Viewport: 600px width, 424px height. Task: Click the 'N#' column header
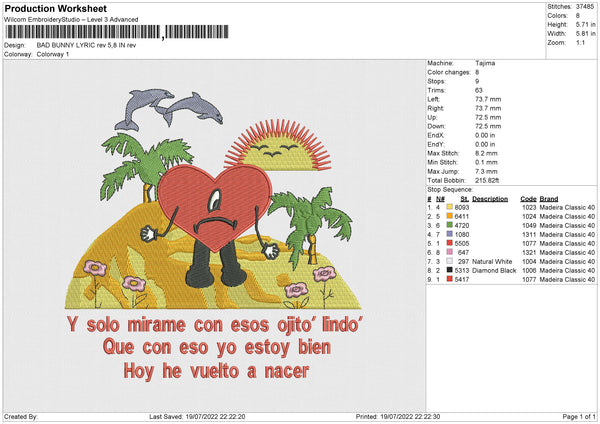point(440,199)
